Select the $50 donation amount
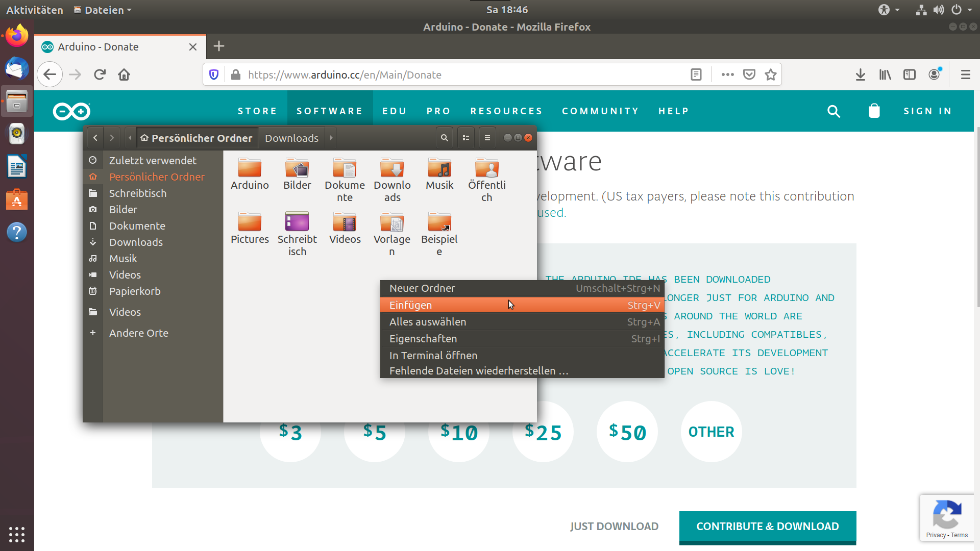 click(627, 432)
